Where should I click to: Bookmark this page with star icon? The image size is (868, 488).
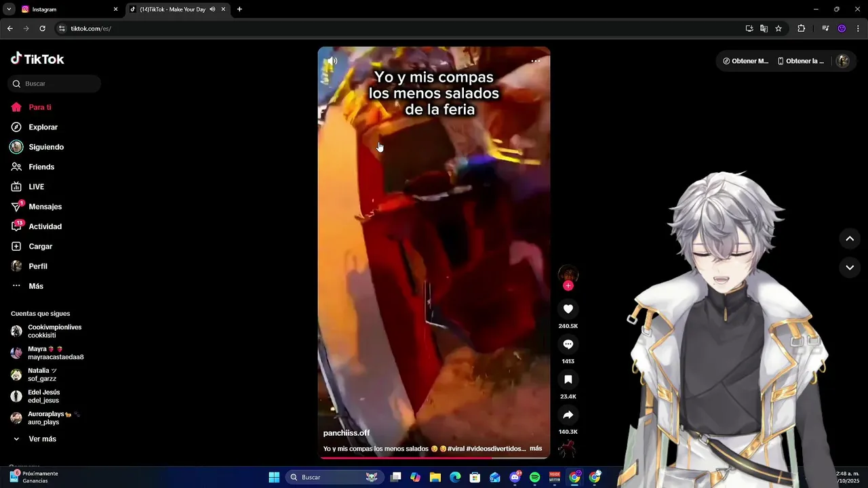pyautogui.click(x=778, y=28)
